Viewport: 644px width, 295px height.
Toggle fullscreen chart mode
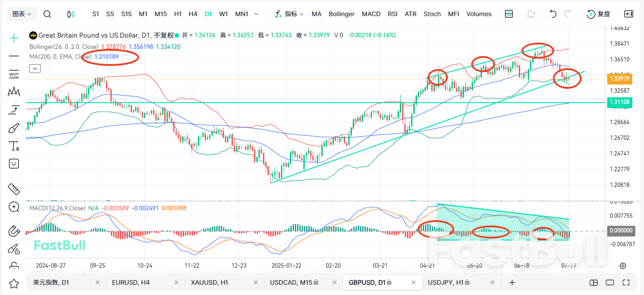[x=626, y=282]
